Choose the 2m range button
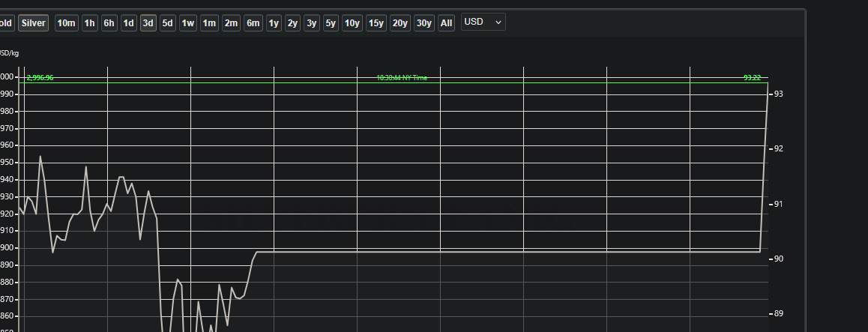The height and width of the screenshot is (332, 868). click(231, 23)
